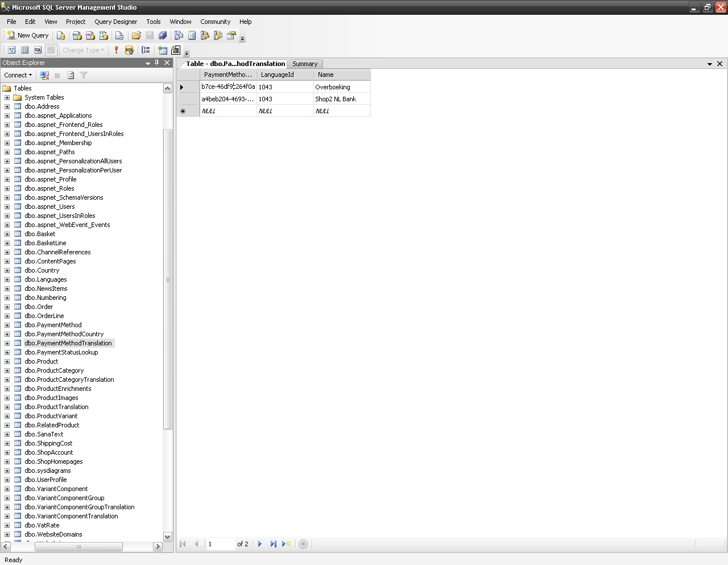Open the Tools menu

tap(154, 22)
